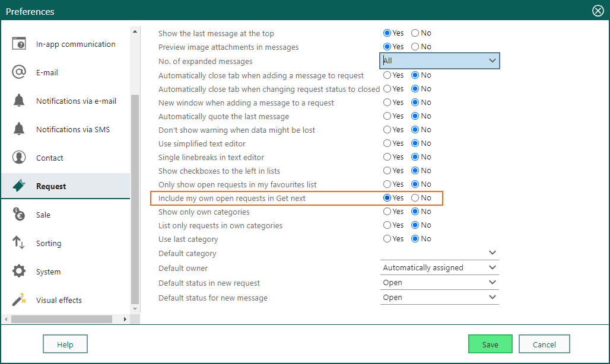Choose Yes for List only requests in own categories
610x364 pixels.
pyautogui.click(x=387, y=225)
